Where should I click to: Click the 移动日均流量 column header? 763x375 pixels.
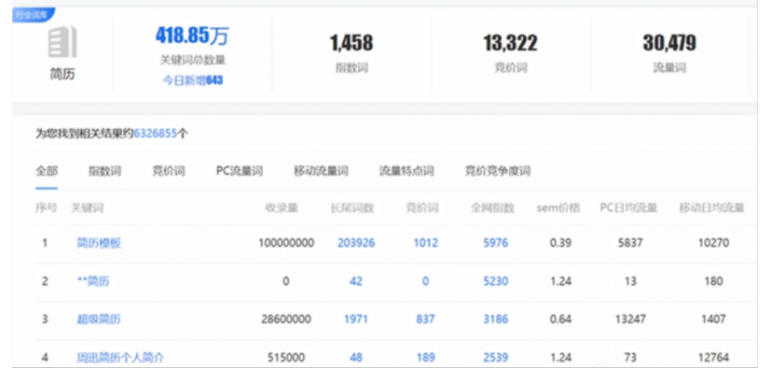tap(712, 208)
